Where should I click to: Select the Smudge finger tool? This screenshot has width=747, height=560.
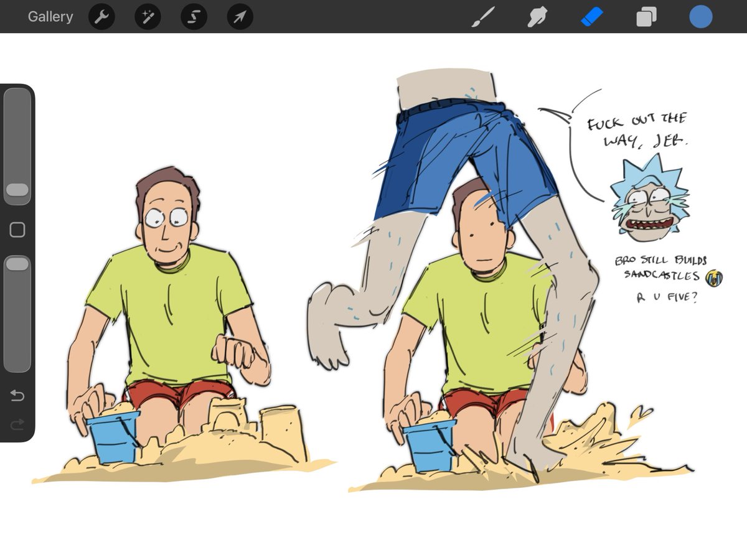point(537,17)
